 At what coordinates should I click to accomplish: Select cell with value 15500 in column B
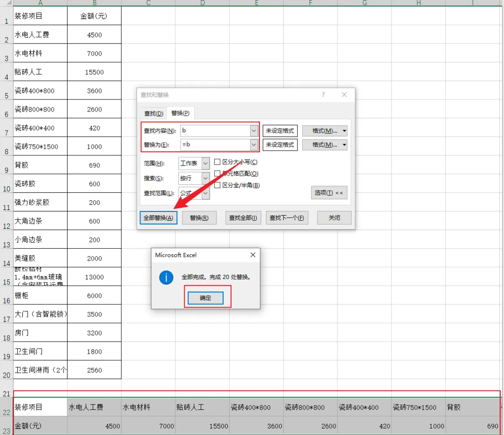pos(94,72)
